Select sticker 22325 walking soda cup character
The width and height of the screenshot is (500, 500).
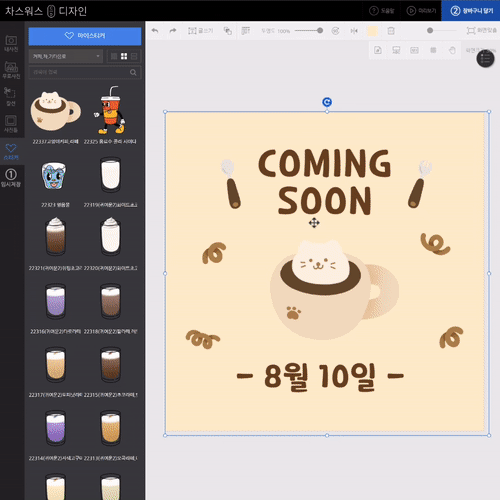tap(110, 110)
